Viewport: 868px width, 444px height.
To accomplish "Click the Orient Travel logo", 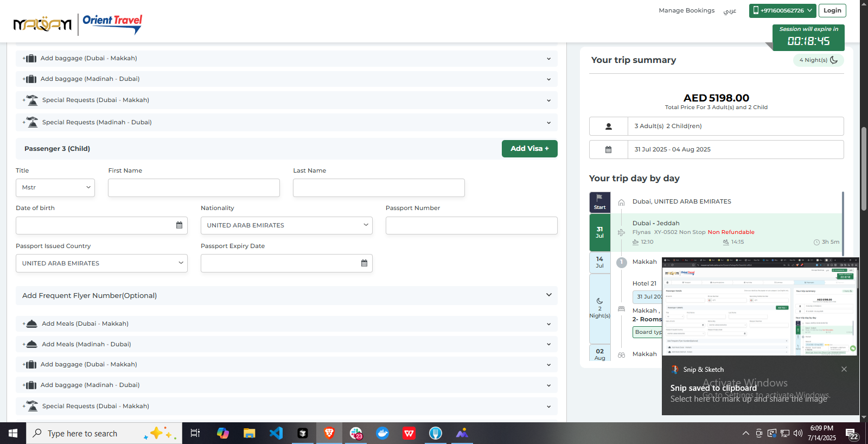I will coord(112,23).
